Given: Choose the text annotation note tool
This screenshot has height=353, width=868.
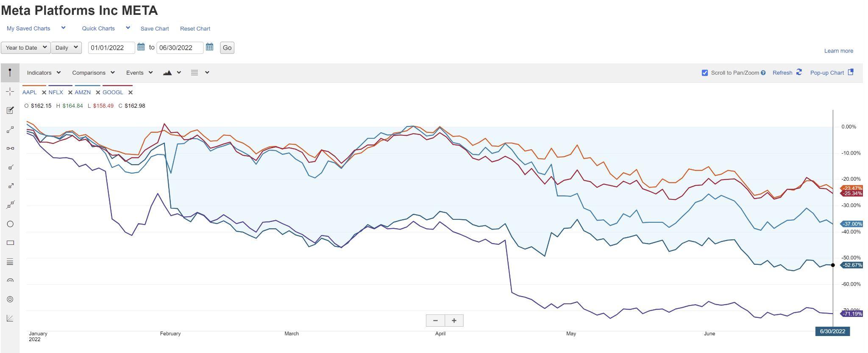Looking at the screenshot, I should (x=10, y=110).
